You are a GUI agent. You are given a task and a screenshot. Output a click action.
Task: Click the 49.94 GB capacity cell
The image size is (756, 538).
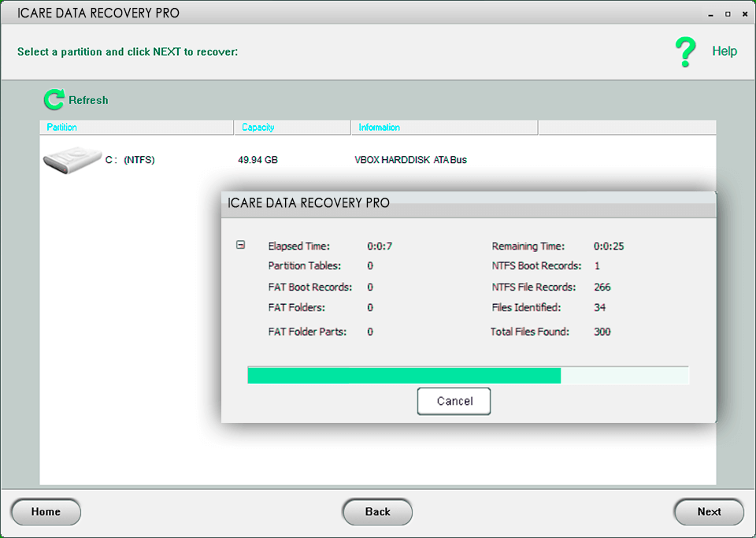[258, 160]
